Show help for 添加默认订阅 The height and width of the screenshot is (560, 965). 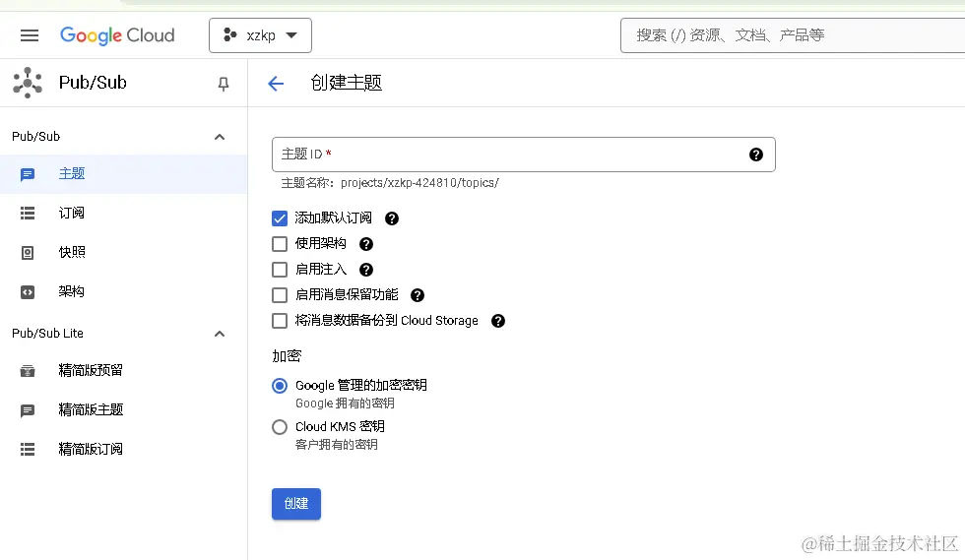point(392,218)
